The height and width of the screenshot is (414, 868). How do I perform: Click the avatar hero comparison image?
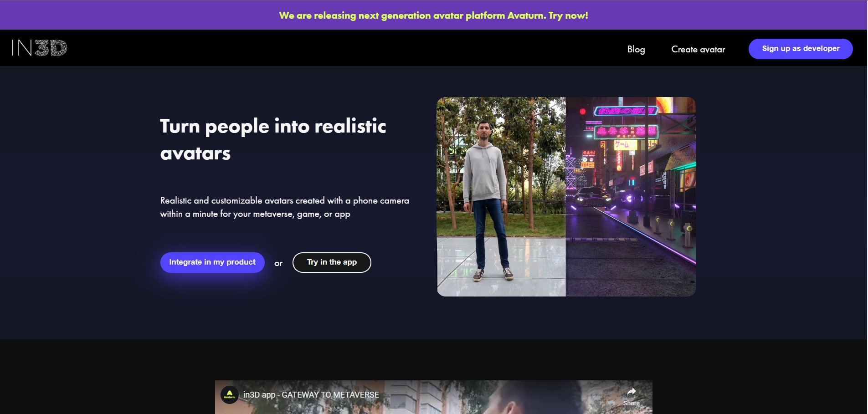(x=566, y=197)
